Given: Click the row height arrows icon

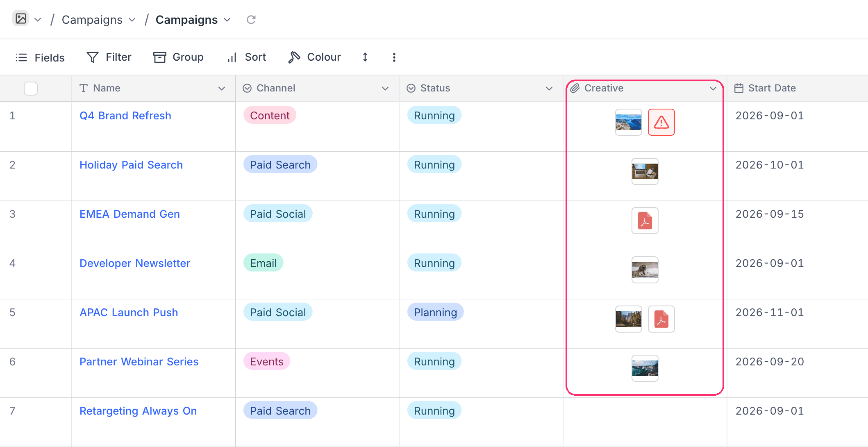Looking at the screenshot, I should (365, 57).
